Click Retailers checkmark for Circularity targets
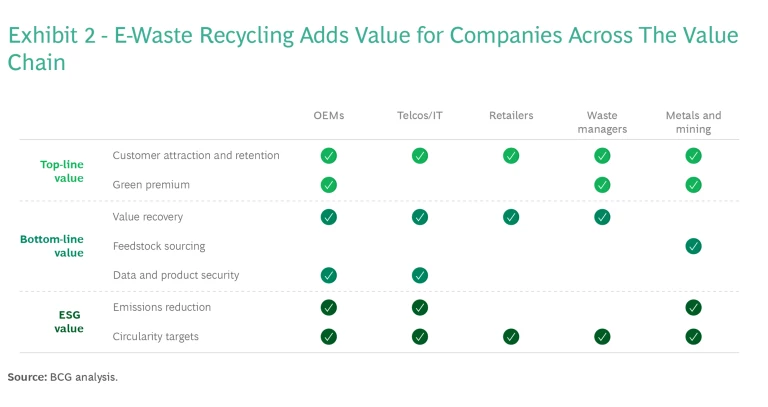 pos(511,337)
